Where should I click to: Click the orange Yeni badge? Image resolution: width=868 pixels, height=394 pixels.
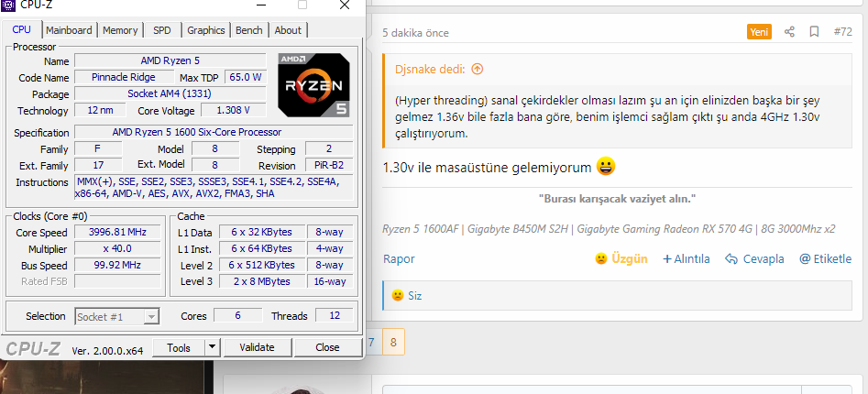click(x=759, y=32)
